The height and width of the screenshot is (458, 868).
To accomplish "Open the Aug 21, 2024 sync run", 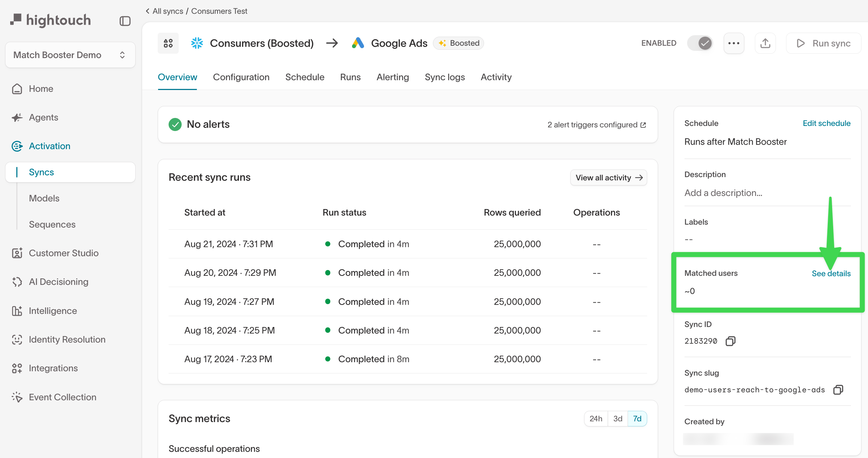I will point(408,244).
